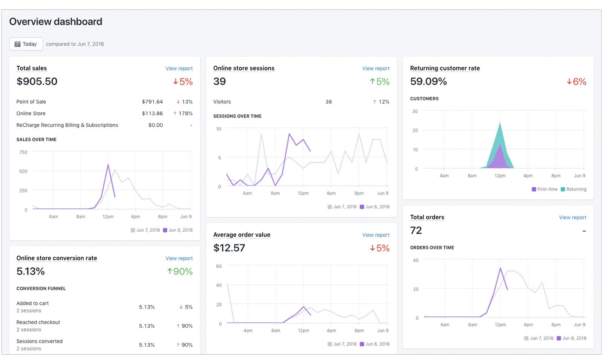Click the green up arrow beside sessions 5%
This screenshot has height=364, width=603.
[372, 82]
